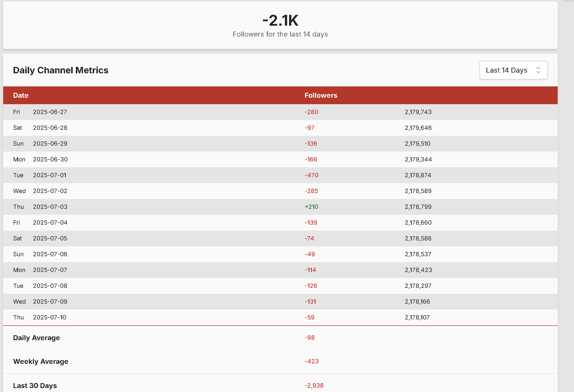Select the 2025-07-02 date cell
This screenshot has width=574, height=392.
(50, 191)
